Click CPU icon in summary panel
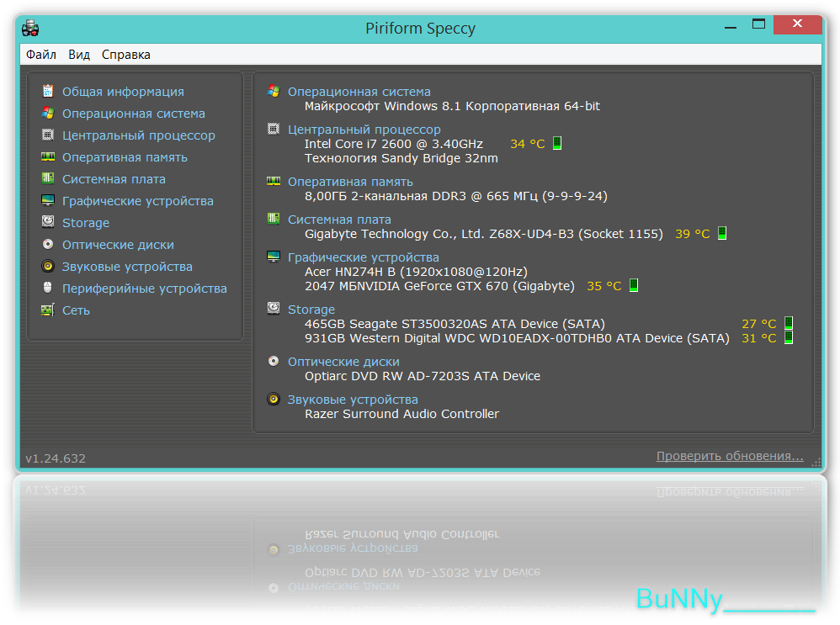 (x=274, y=129)
